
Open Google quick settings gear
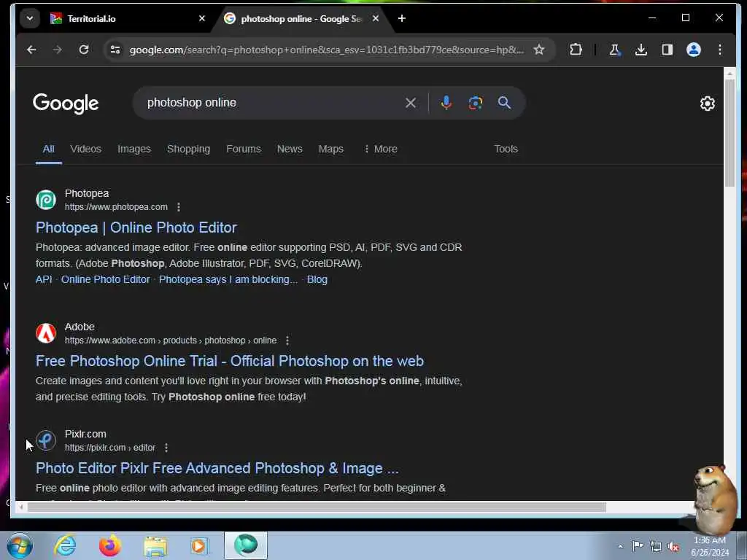point(708,104)
